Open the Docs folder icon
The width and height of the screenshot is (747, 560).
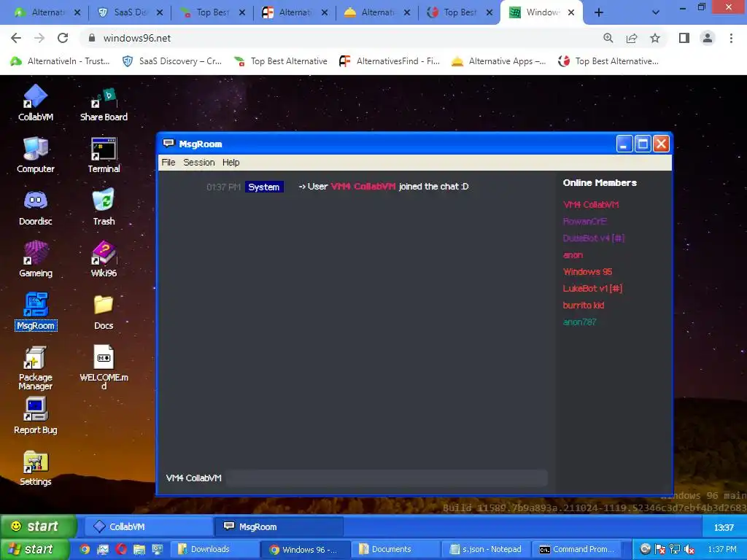pos(104,312)
